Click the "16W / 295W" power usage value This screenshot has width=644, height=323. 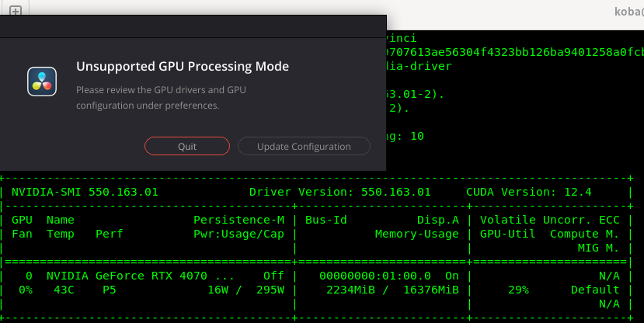point(245,290)
